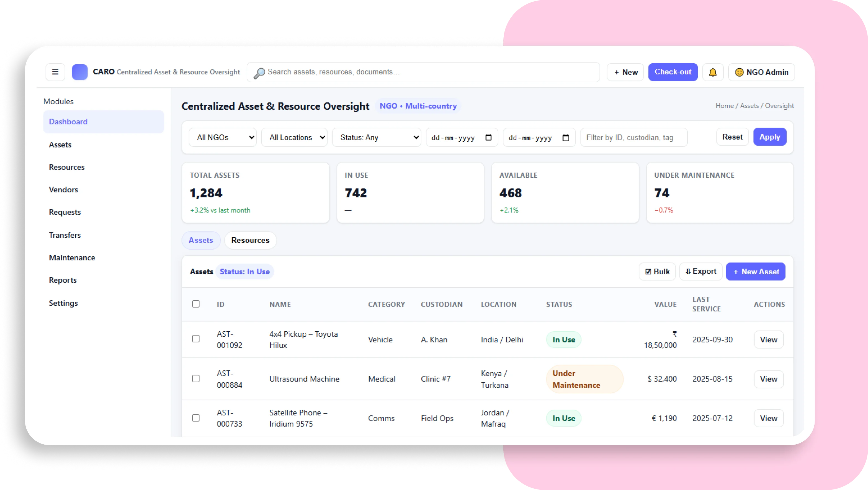Open calendar picker on second date field
Image resolution: width=868 pixels, height=490 pixels.
(566, 138)
